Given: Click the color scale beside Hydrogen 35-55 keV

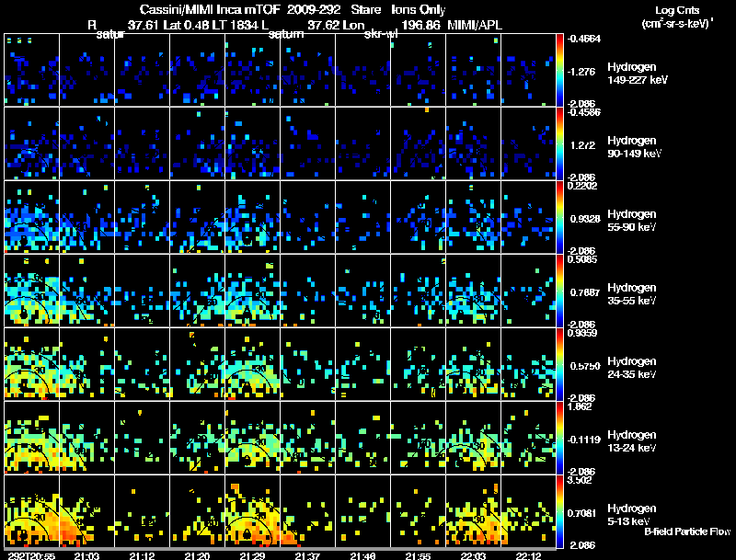Looking at the screenshot, I should click(559, 291).
